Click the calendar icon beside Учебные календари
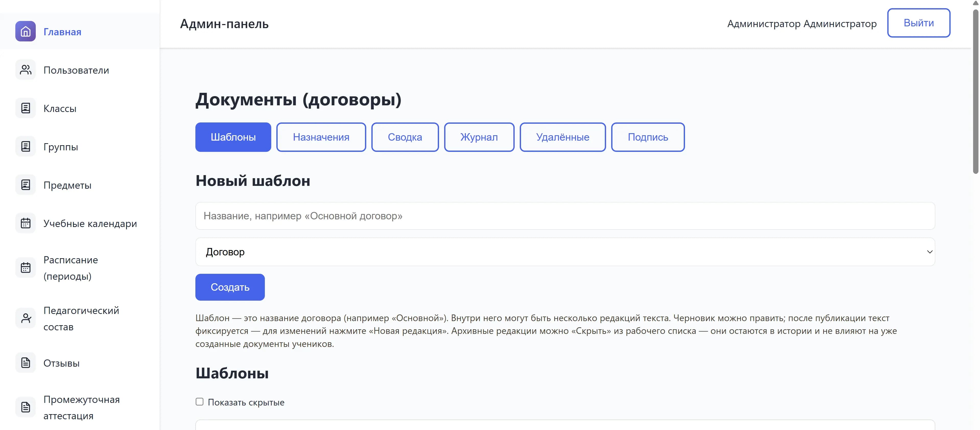This screenshot has width=980, height=430. [x=26, y=223]
